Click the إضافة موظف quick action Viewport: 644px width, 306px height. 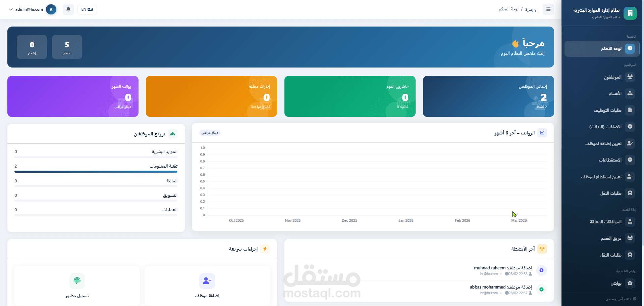point(207,286)
